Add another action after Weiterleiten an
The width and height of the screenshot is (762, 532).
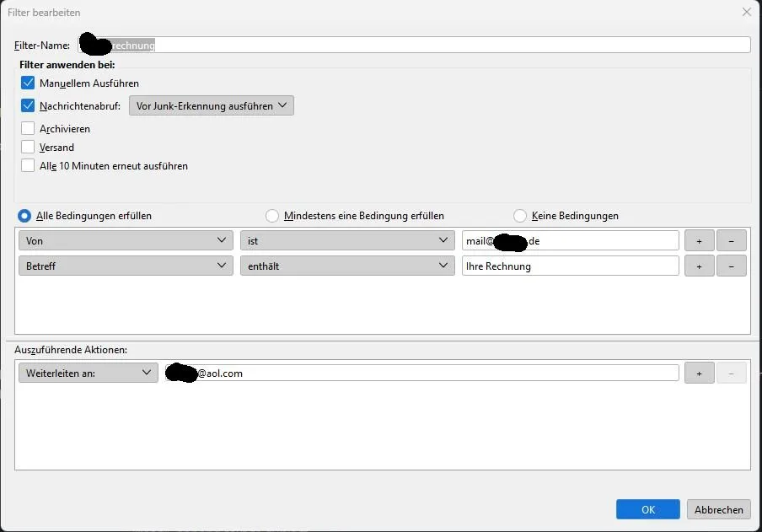pos(699,373)
